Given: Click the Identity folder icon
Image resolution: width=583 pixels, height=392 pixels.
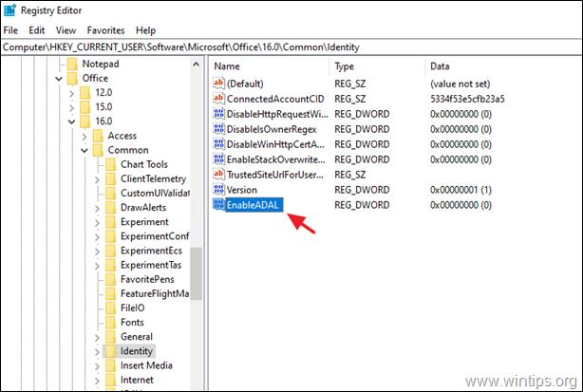Looking at the screenshot, I should [111, 351].
